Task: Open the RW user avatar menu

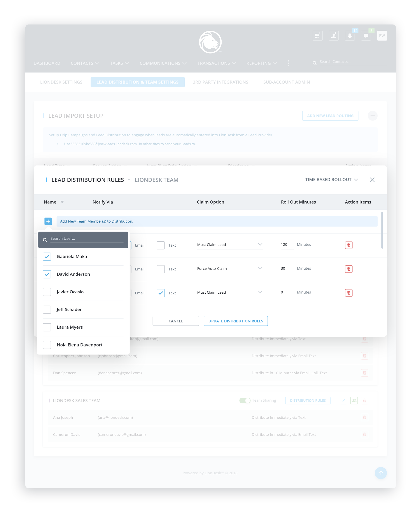Action: (x=382, y=36)
